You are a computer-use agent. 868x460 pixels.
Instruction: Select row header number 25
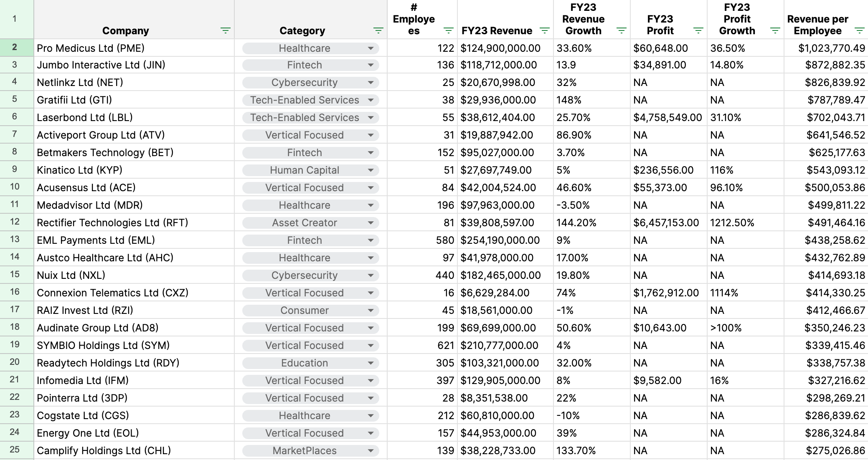click(x=17, y=450)
